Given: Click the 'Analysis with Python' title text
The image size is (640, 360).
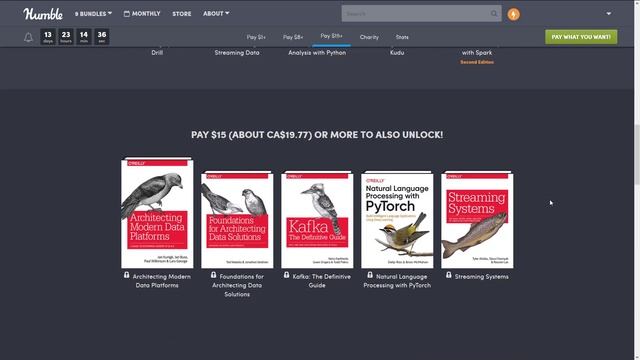Looking at the screenshot, I should point(317,53).
